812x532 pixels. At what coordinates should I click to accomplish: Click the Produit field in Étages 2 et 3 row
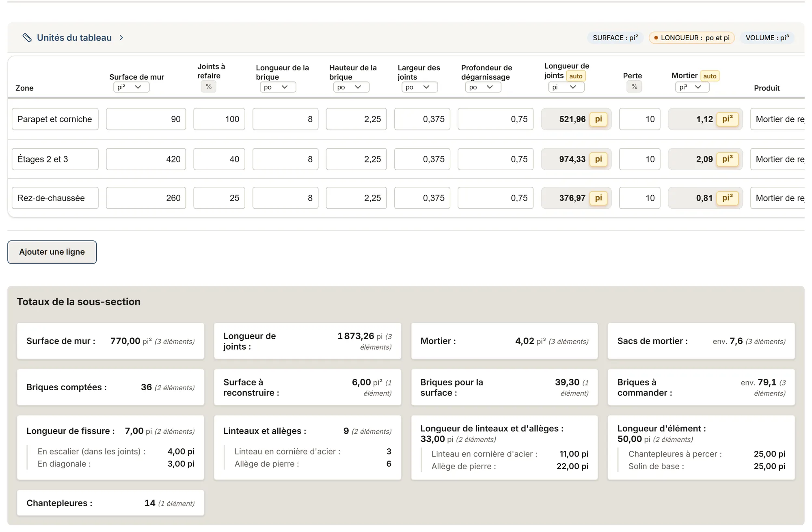click(x=777, y=159)
